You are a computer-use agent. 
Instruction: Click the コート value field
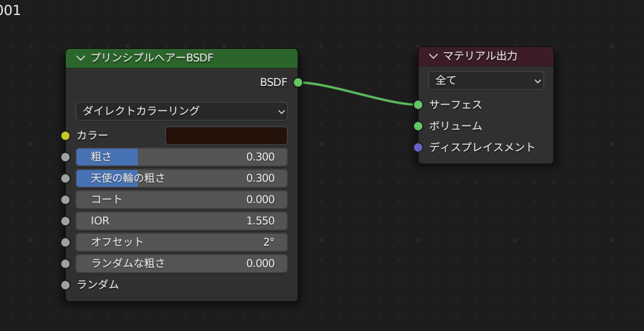[x=182, y=200]
